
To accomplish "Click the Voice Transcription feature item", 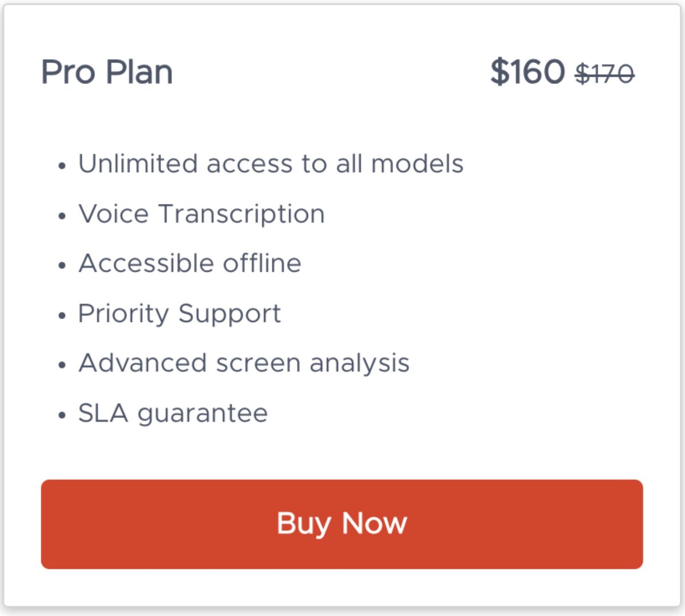I will 202,214.
